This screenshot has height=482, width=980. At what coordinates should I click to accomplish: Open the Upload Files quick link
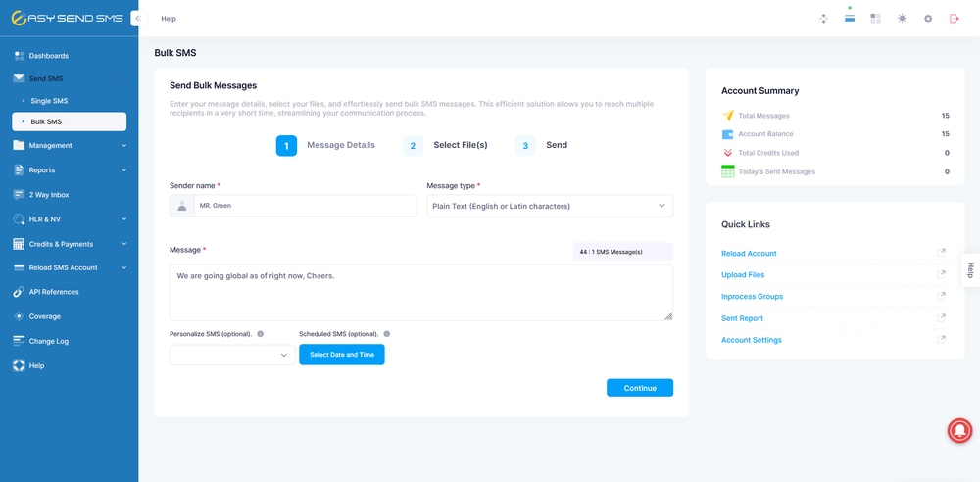743,275
